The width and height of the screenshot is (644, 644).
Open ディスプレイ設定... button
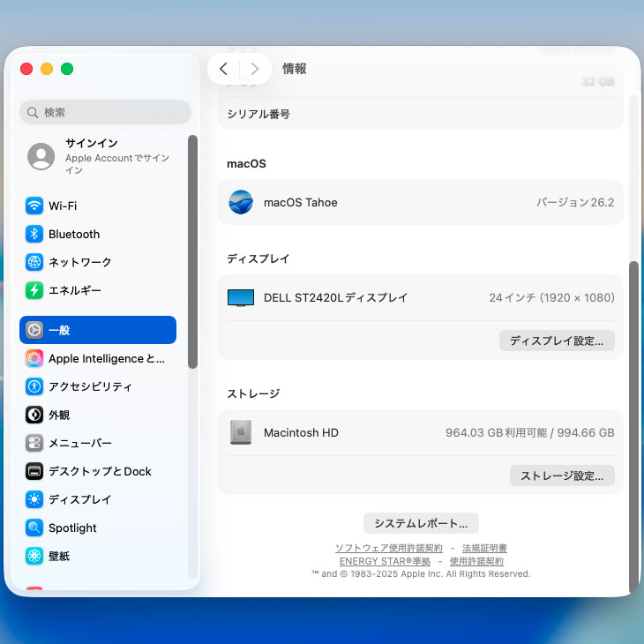coord(557,341)
